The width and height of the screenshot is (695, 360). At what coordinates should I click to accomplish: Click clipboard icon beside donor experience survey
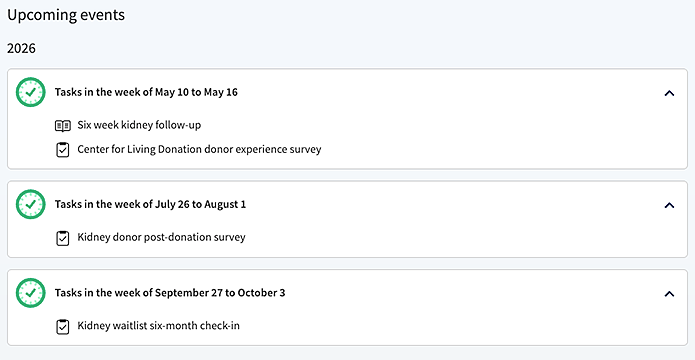point(62,150)
